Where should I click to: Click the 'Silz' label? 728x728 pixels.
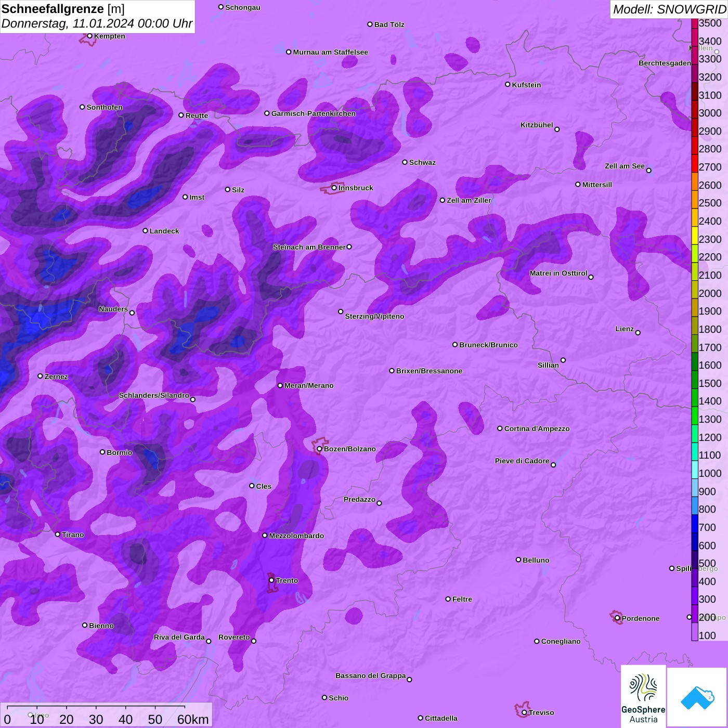(x=238, y=190)
